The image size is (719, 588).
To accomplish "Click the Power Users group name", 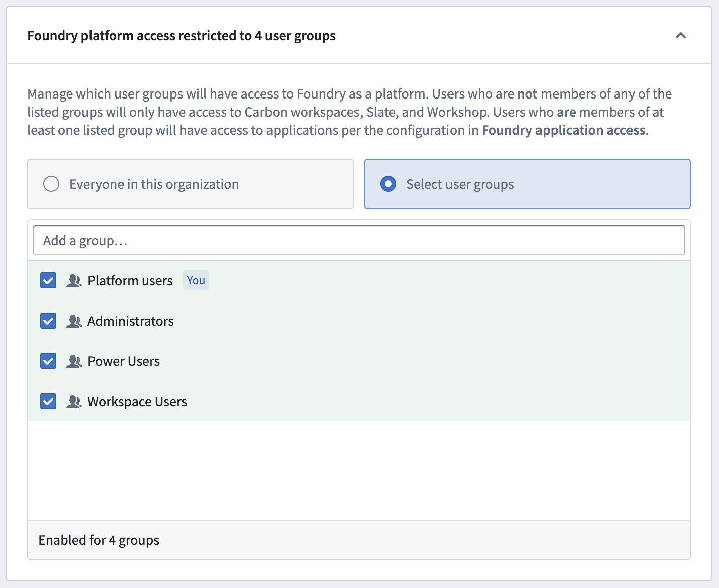I will click(x=124, y=361).
